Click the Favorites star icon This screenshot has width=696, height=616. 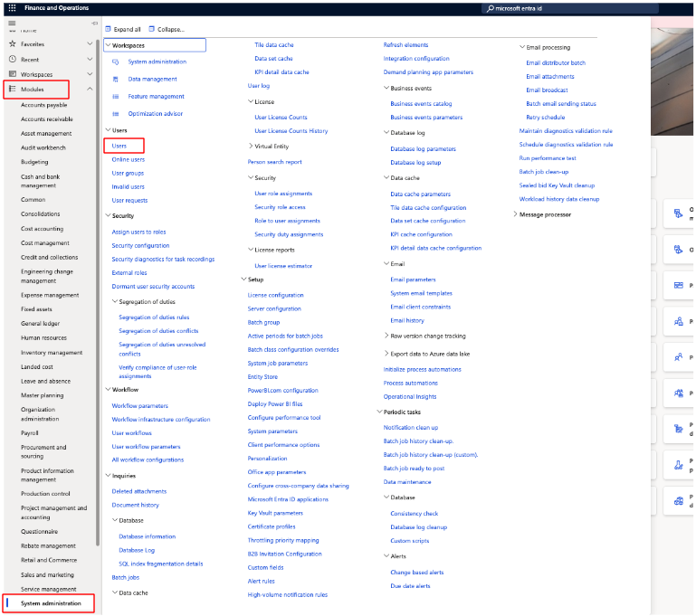point(12,43)
